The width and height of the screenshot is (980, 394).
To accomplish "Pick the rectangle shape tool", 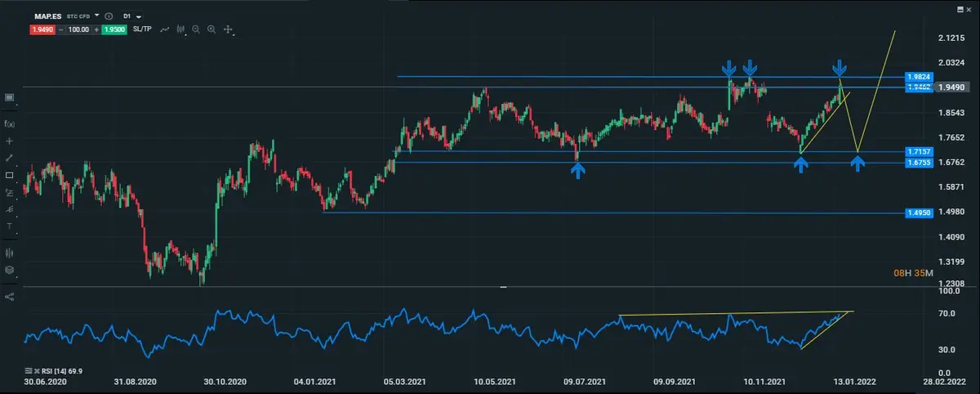I will click(x=10, y=175).
